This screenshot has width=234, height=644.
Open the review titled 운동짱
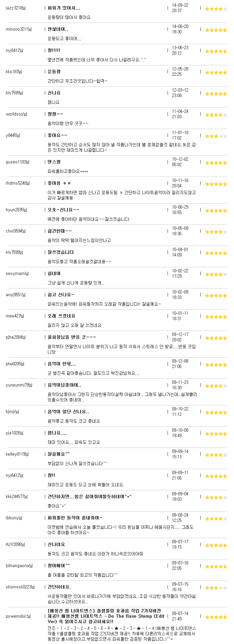(x=54, y=71)
